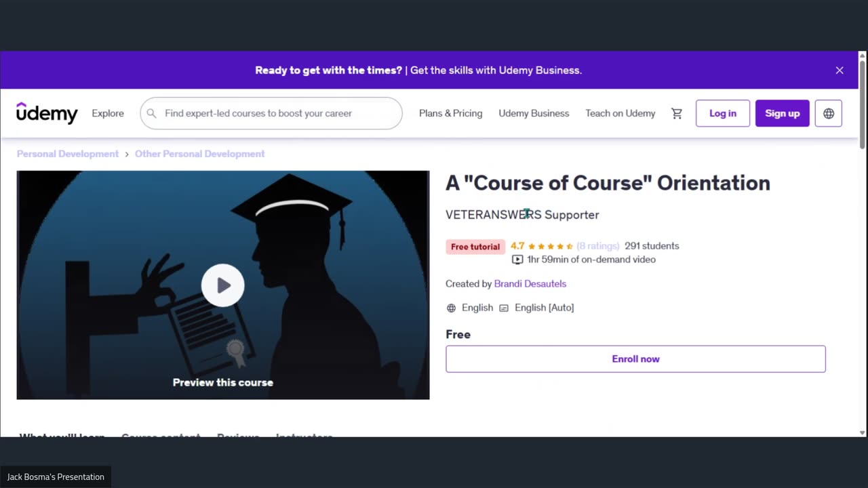Go to Udemy Business

pos(534,113)
